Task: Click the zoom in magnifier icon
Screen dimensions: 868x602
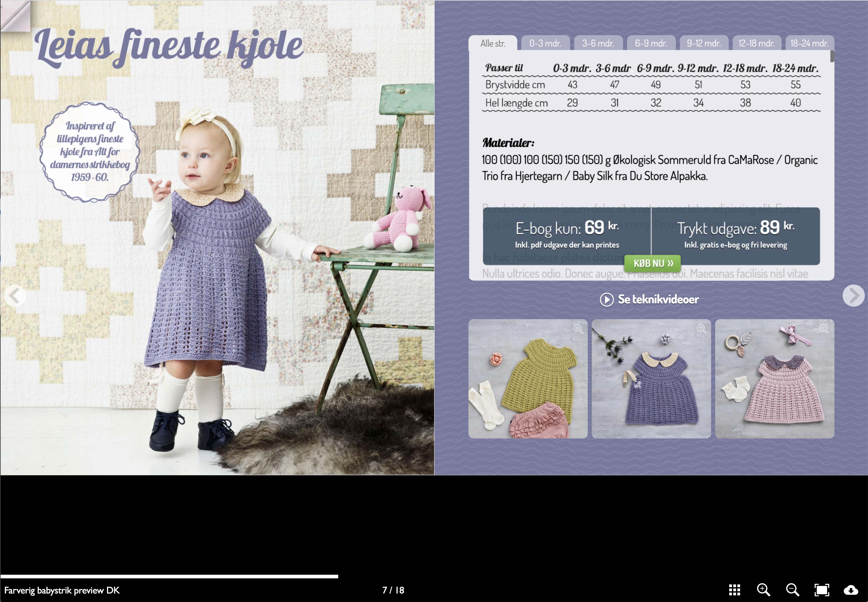Action: tap(763, 590)
